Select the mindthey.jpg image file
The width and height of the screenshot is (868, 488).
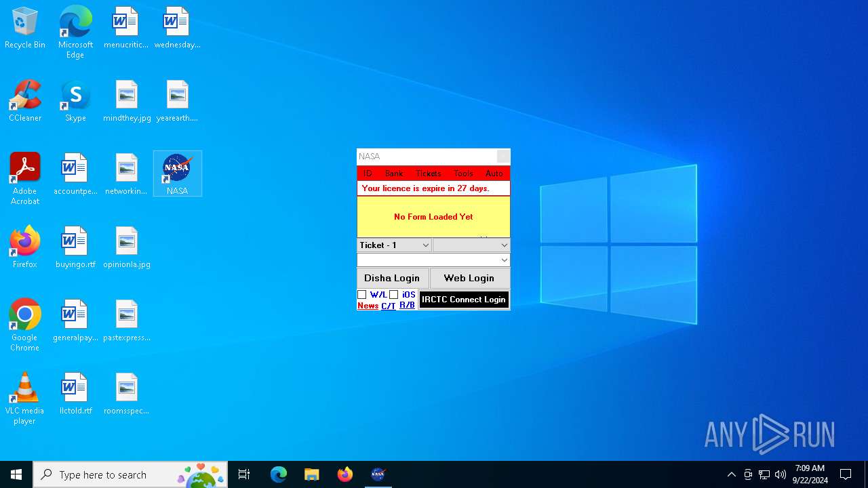[127, 101]
